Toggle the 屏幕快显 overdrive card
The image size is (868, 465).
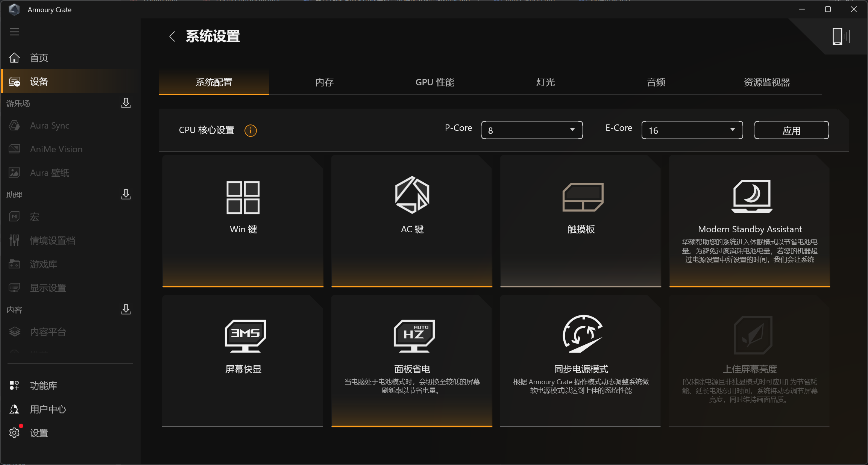243,361
